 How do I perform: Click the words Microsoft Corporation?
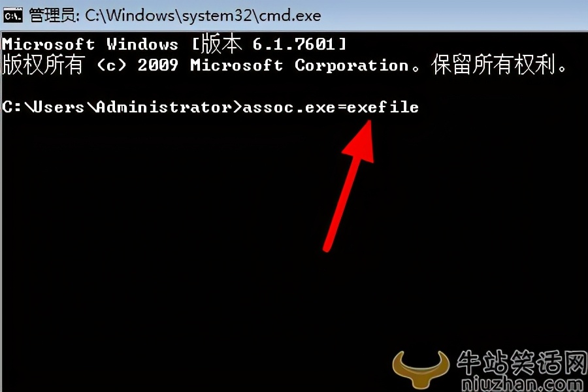point(299,65)
